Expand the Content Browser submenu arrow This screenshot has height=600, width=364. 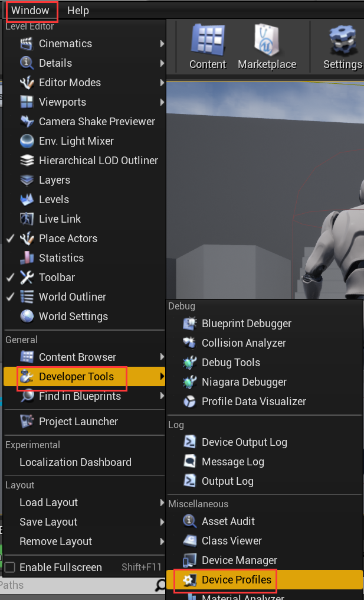162,357
